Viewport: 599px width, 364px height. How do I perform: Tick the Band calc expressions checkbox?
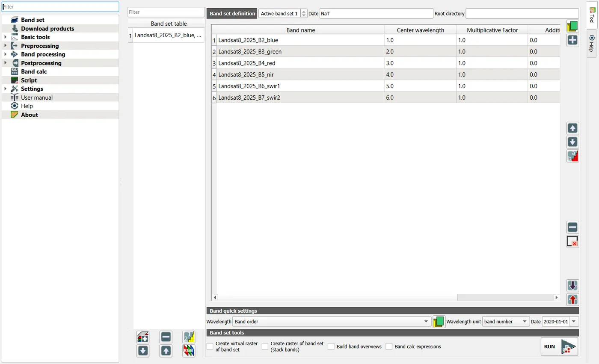coord(389,346)
